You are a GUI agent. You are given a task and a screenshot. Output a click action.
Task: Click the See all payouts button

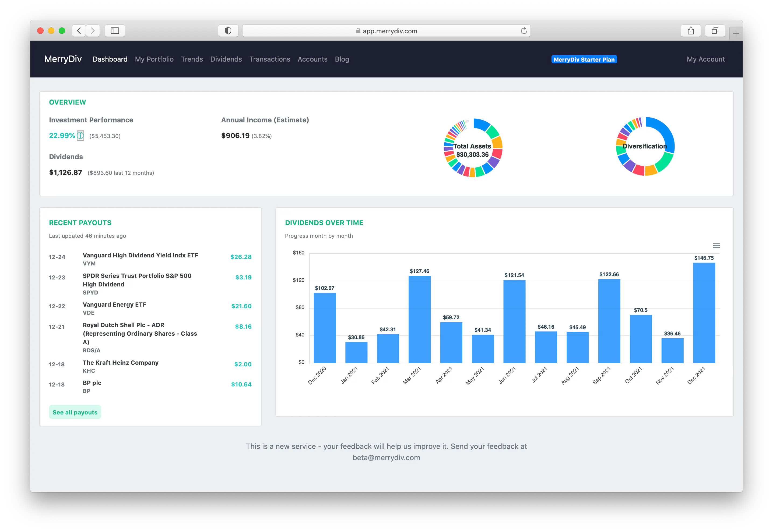[x=75, y=412]
